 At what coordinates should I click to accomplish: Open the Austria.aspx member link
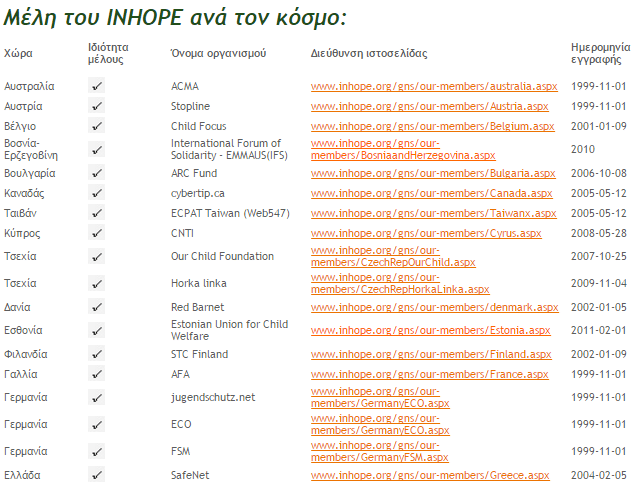[x=429, y=106]
